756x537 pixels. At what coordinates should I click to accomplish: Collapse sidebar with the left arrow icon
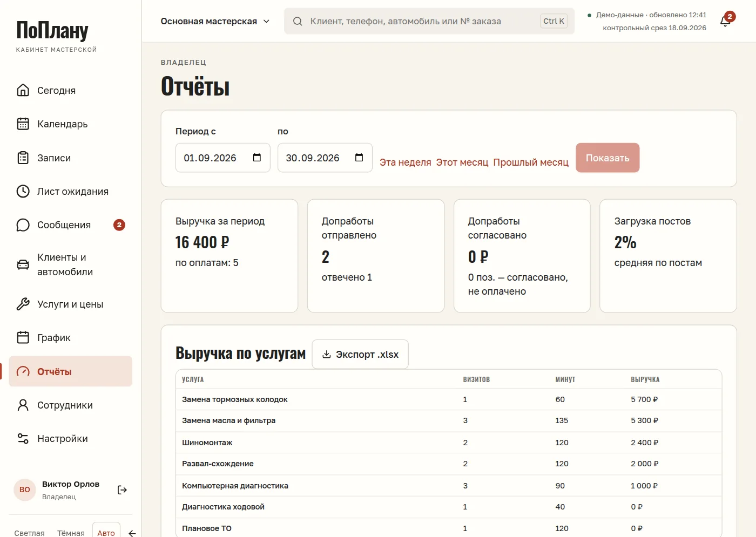point(132,533)
